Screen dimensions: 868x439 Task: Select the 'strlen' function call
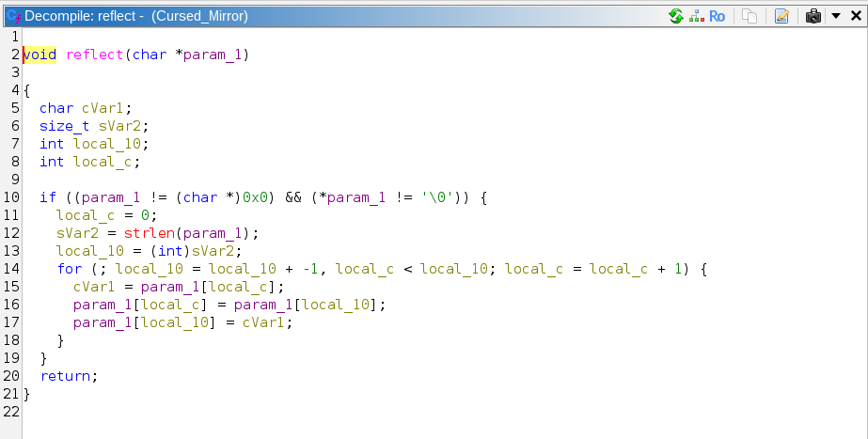150,233
